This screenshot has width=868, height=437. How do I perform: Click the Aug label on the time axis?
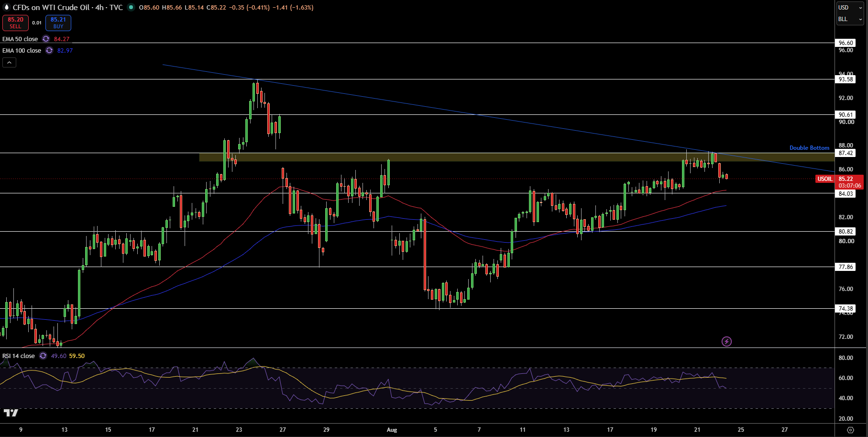(x=392, y=430)
